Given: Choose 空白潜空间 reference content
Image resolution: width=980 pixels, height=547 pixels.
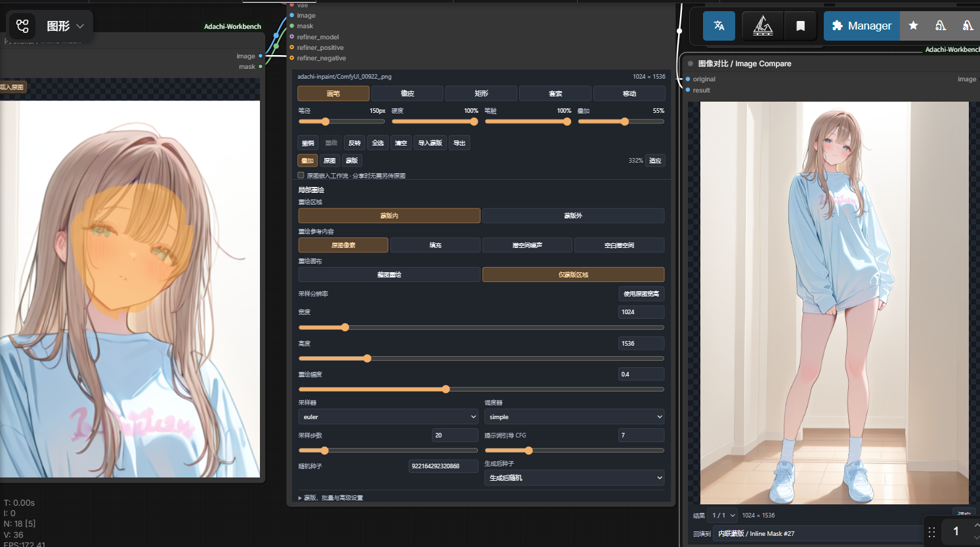Looking at the screenshot, I should pos(619,245).
